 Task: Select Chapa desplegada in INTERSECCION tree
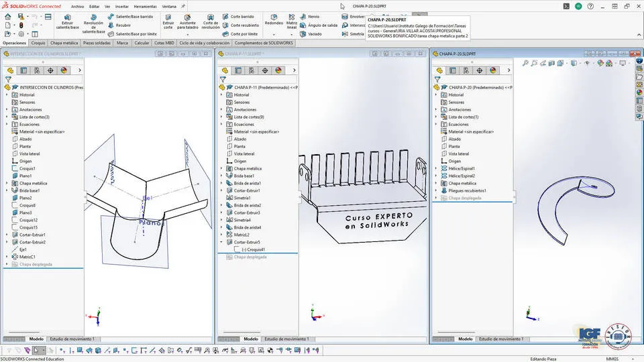click(36, 264)
